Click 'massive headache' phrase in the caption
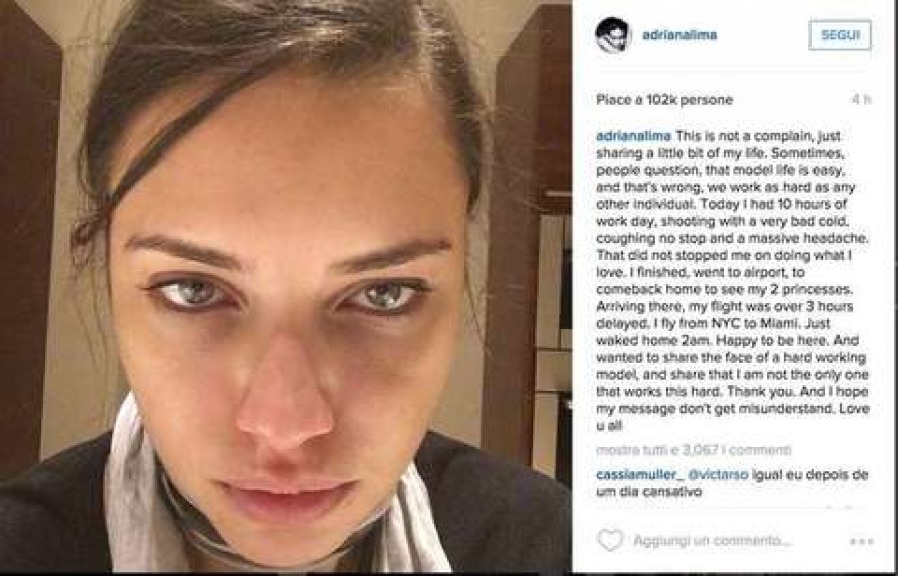Screen dimensions: 898x576 point(816,238)
